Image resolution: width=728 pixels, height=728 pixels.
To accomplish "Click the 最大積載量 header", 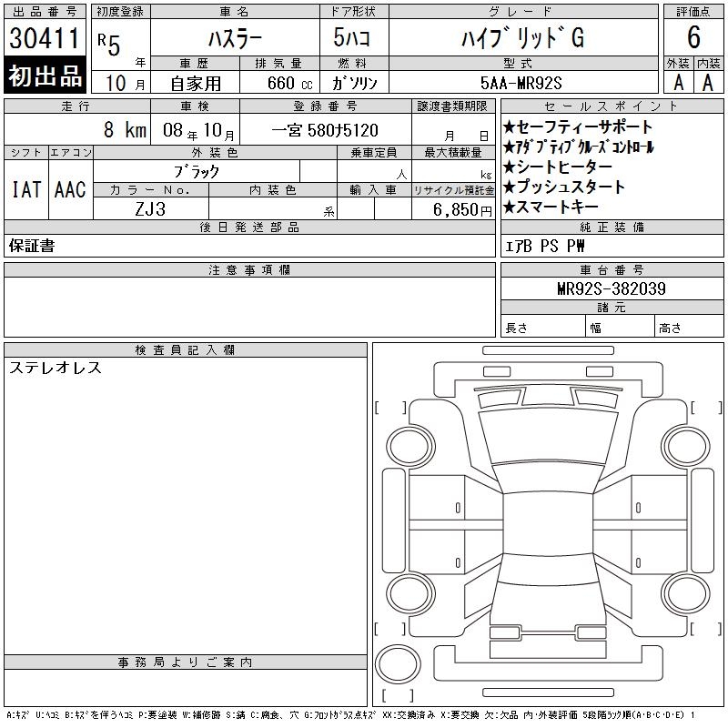I will point(453,153).
